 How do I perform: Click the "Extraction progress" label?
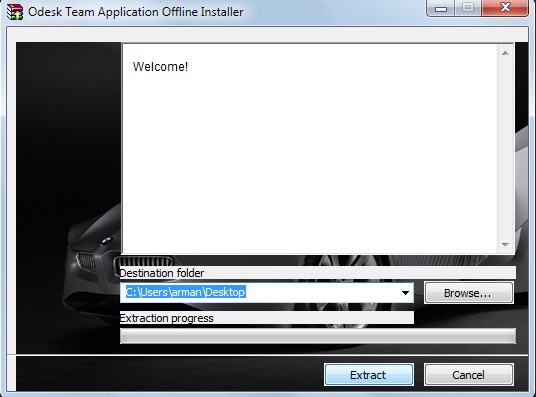(x=166, y=318)
